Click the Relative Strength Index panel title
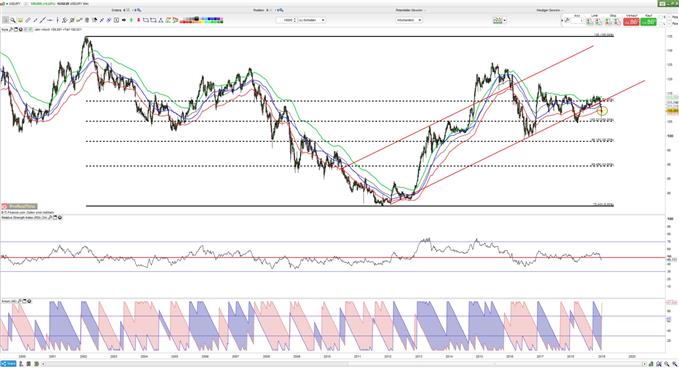The width and height of the screenshot is (679, 368). [x=24, y=217]
